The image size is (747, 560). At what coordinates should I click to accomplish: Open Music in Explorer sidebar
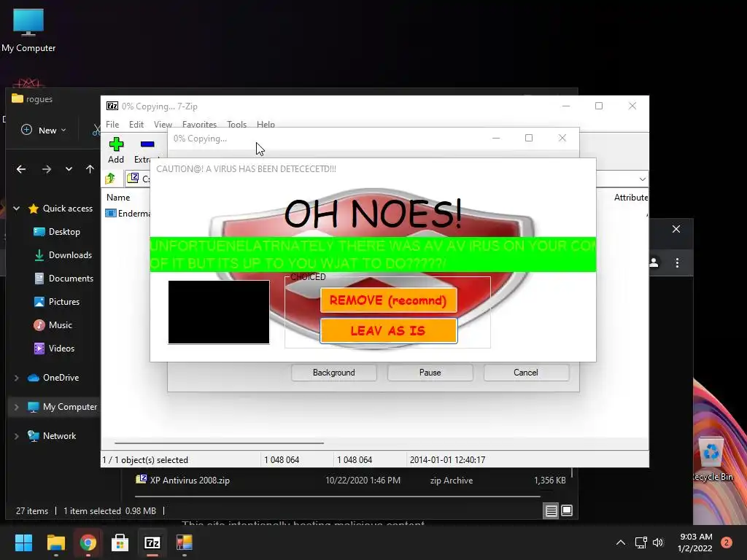[53, 324]
